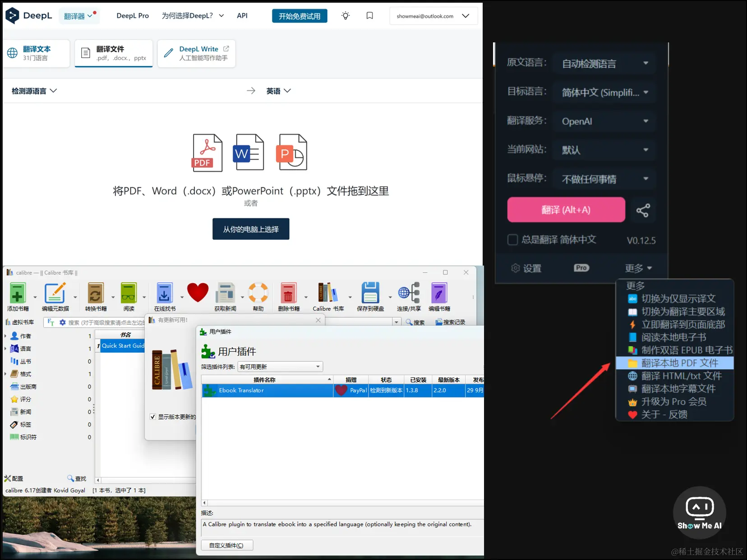This screenshot has height=560, width=747.
Task: Click the Get books online icon
Action: click(x=165, y=294)
